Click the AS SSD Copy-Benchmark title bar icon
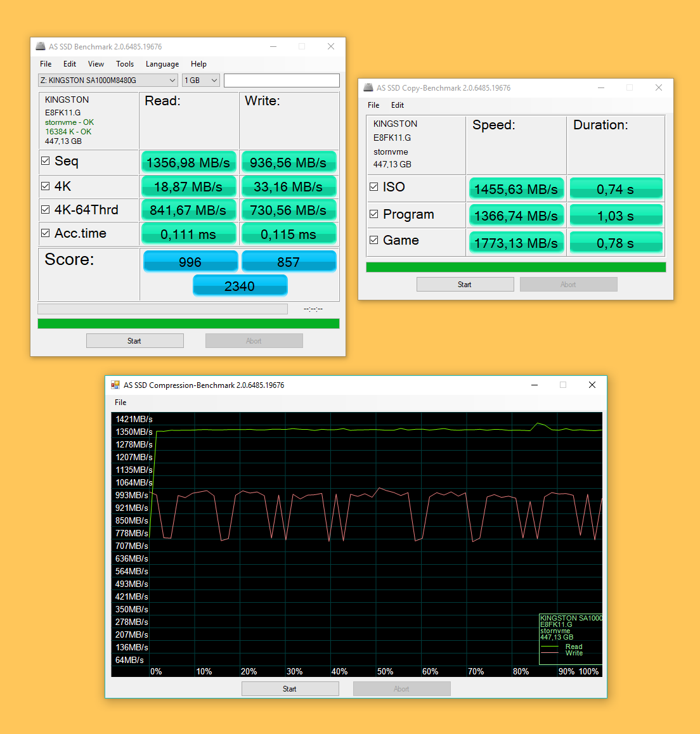 [368, 87]
